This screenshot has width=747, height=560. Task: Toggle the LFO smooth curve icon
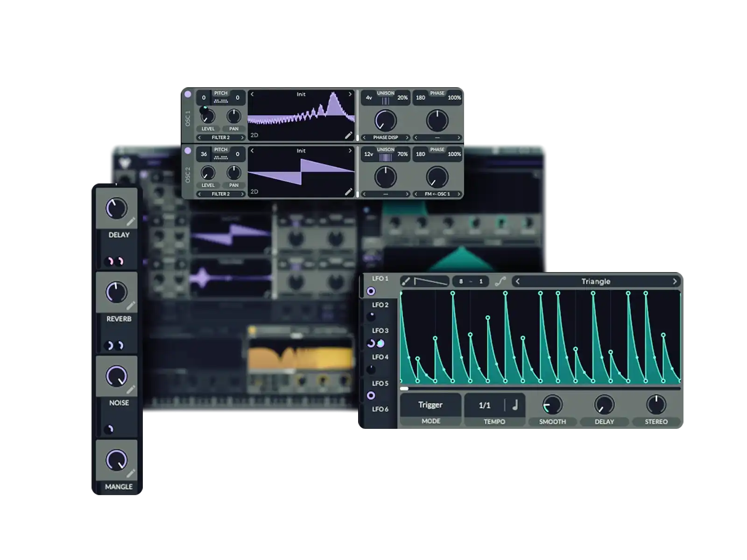tap(500, 281)
